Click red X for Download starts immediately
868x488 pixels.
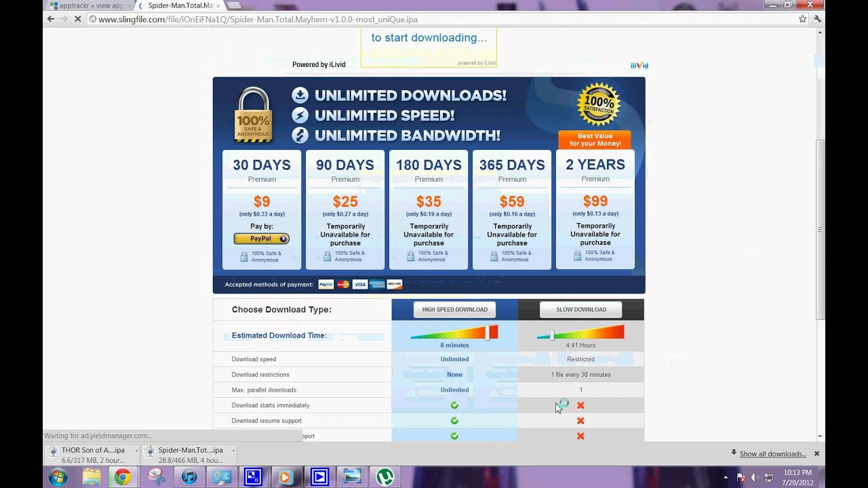pyautogui.click(x=580, y=405)
